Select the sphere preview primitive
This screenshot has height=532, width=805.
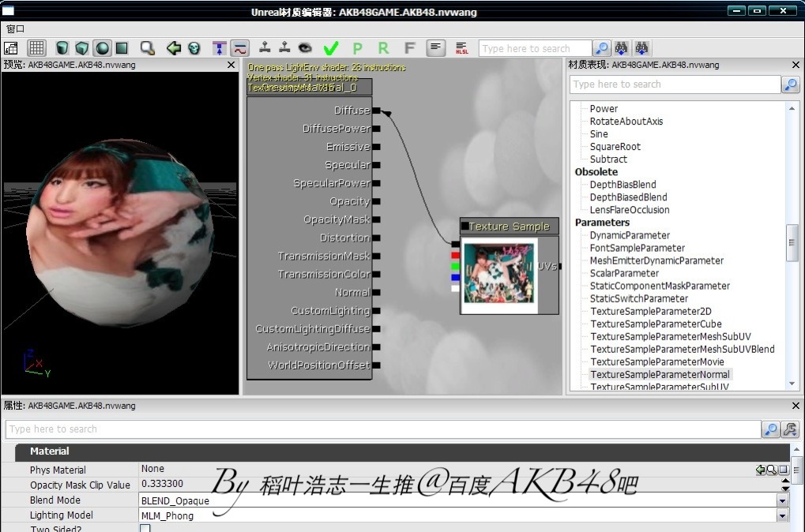(102, 48)
